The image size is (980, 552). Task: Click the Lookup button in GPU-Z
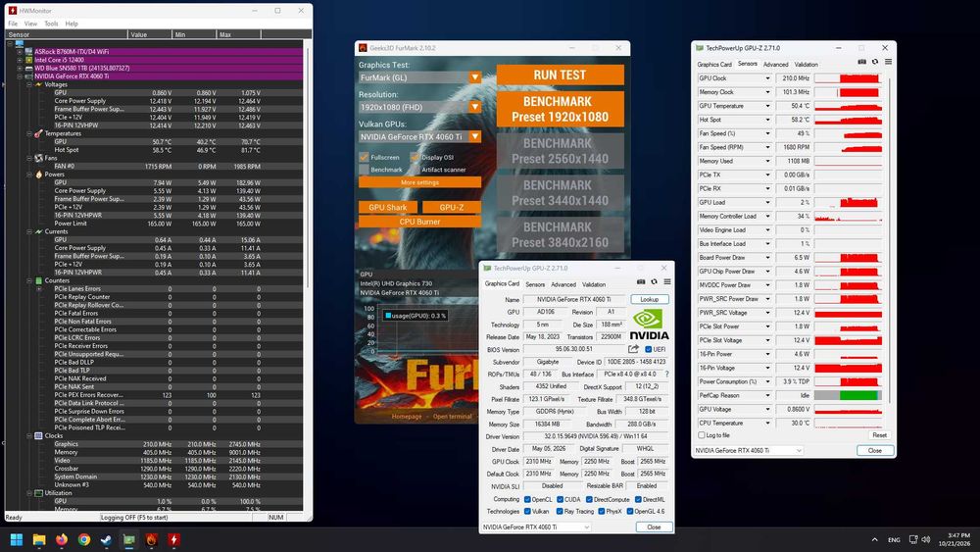click(x=650, y=299)
